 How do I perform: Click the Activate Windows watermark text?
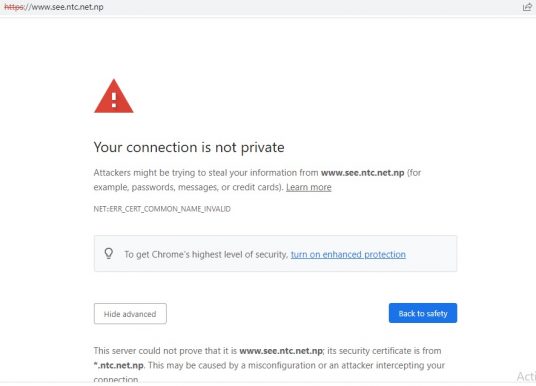coord(526,376)
